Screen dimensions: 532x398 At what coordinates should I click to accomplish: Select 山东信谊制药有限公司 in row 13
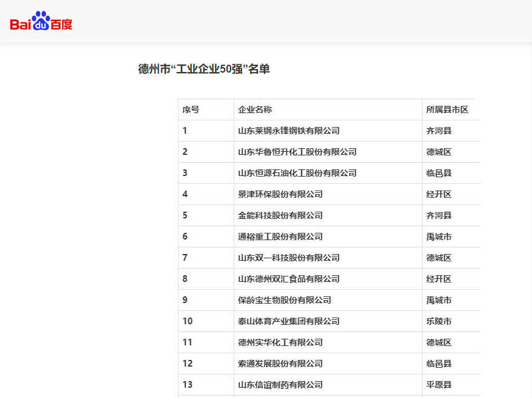coord(280,385)
